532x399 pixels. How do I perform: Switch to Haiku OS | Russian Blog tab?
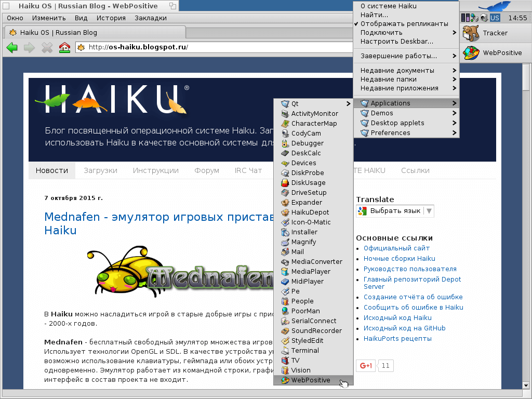click(x=95, y=33)
